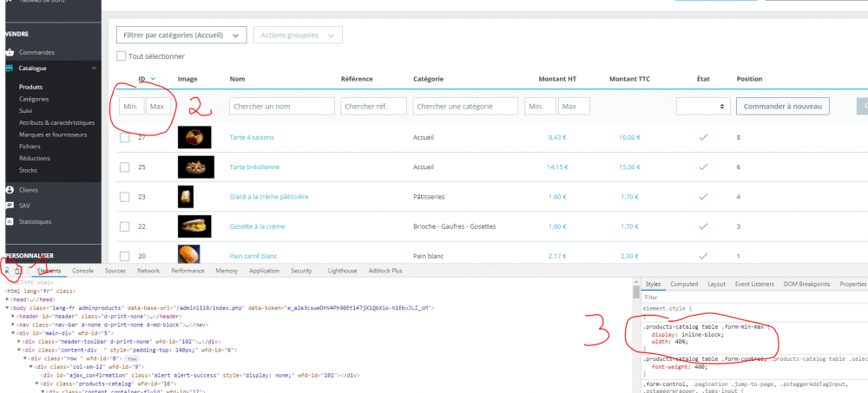Click the Statistiques chart icon
Image resolution: width=868 pixels, height=393 pixels.
[x=9, y=221]
